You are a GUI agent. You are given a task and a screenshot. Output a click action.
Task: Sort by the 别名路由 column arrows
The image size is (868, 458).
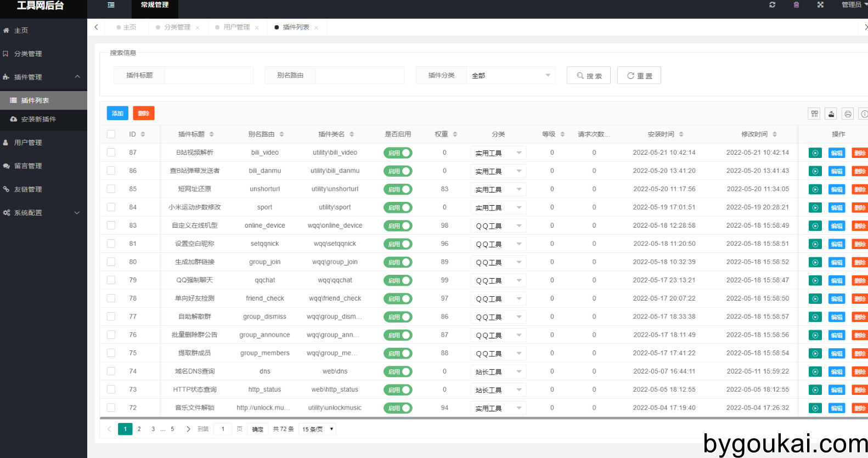(x=281, y=134)
